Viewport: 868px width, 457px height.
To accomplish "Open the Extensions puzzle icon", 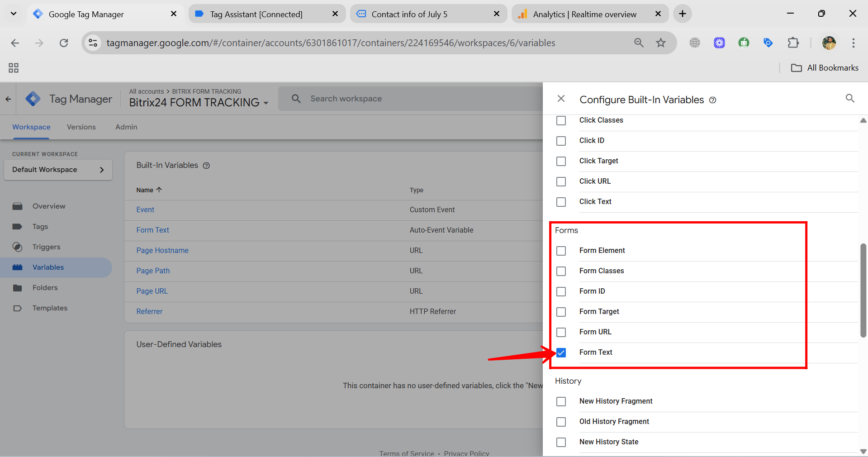I will click(x=793, y=43).
